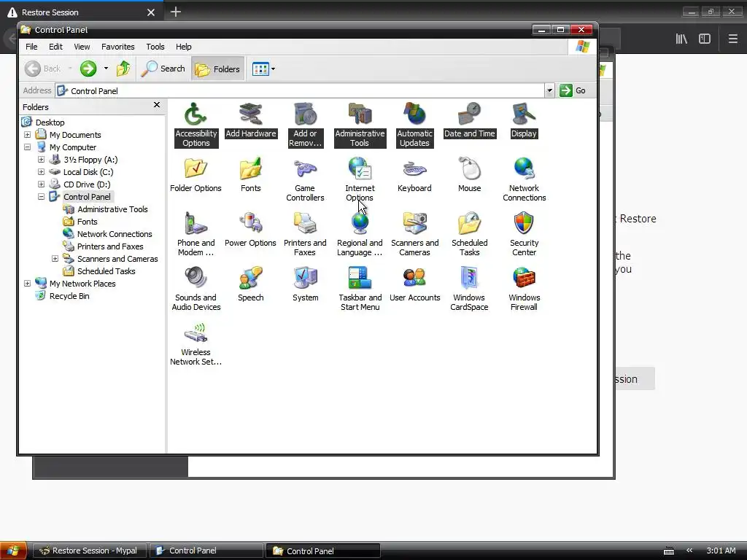Screen dimensions: 747x560
Task: Open User Accounts icon
Action: click(414, 284)
